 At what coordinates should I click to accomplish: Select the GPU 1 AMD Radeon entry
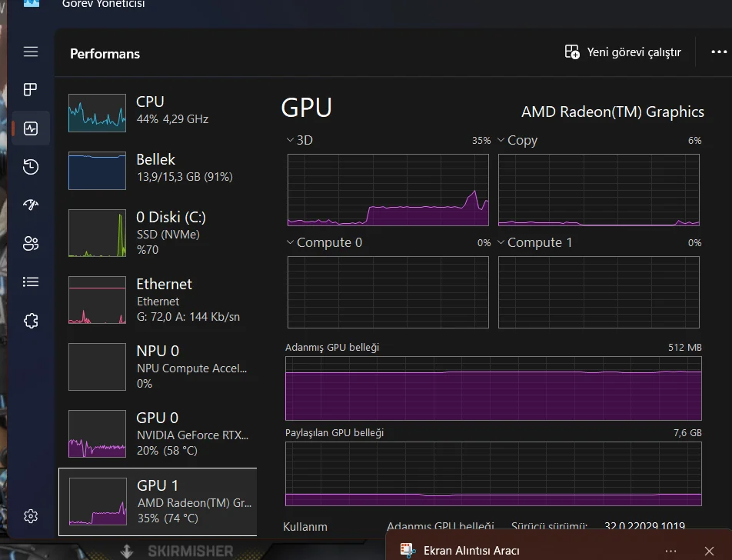pos(158,502)
